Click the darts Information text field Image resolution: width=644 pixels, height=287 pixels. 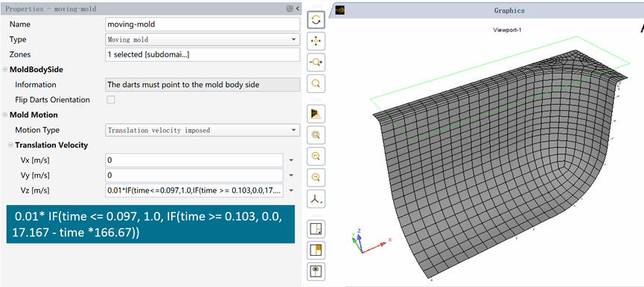tap(203, 85)
